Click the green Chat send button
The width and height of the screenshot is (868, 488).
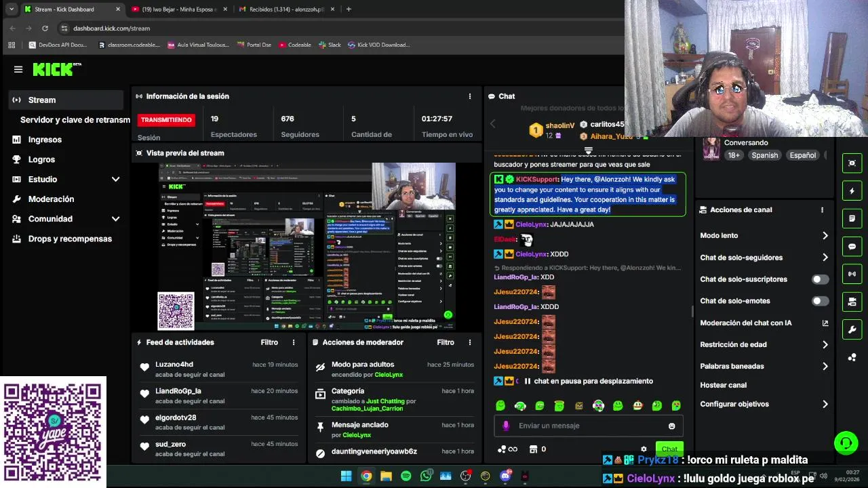[x=669, y=449]
